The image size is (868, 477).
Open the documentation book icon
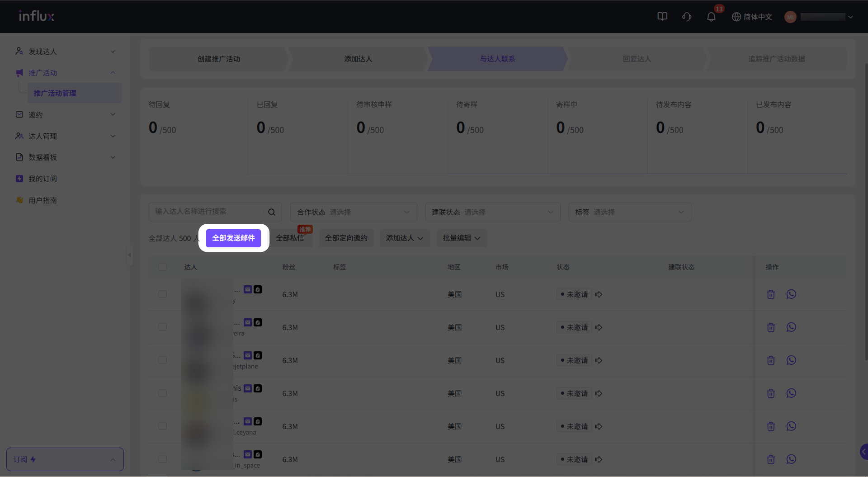coord(662,17)
